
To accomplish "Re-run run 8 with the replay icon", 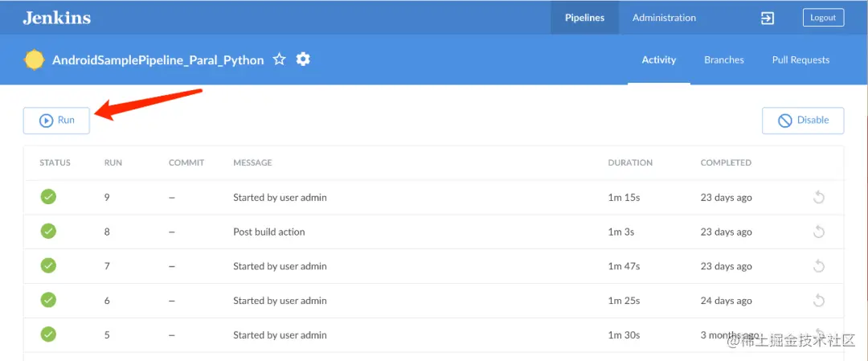I will 819,232.
